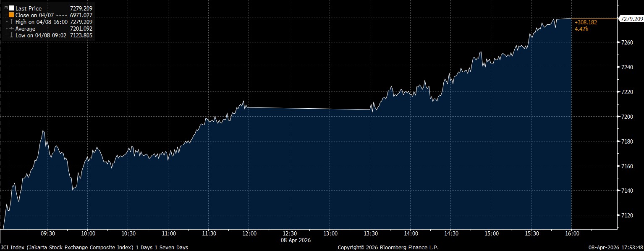Click the Low marker icon in legend
This screenshot has width=644, height=251.
pos(11,36)
